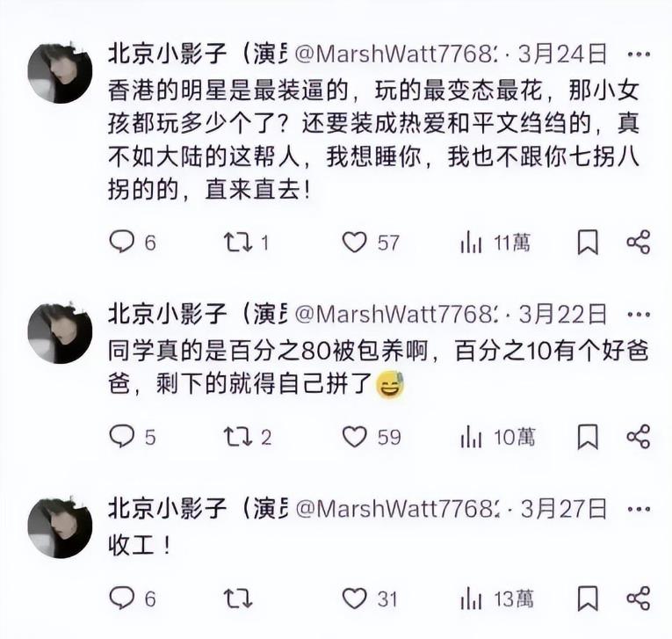
Task: Repost the tweet with 2 reposts
Action: pos(248,437)
